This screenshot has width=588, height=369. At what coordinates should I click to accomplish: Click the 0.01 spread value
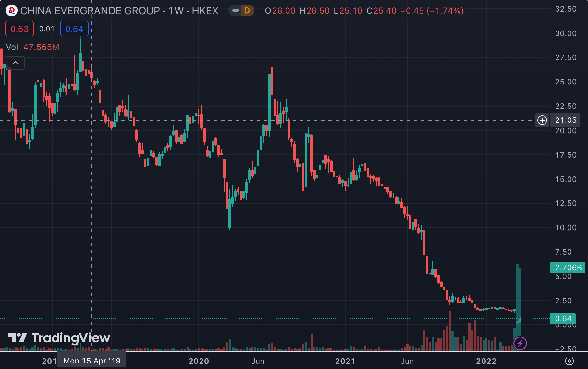click(47, 29)
